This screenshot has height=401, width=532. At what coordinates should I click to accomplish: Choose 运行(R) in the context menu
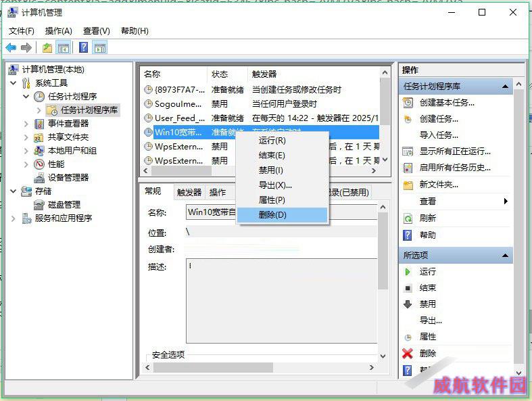[x=283, y=141]
